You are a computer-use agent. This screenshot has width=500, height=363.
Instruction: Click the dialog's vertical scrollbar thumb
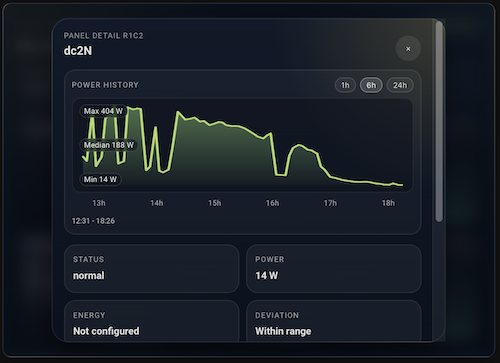pyautogui.click(x=439, y=122)
